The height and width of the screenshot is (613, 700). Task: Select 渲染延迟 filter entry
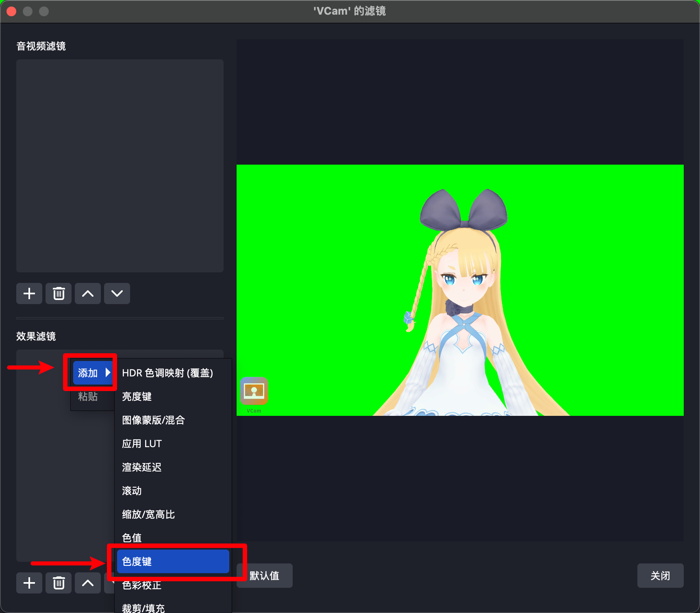coord(142,467)
